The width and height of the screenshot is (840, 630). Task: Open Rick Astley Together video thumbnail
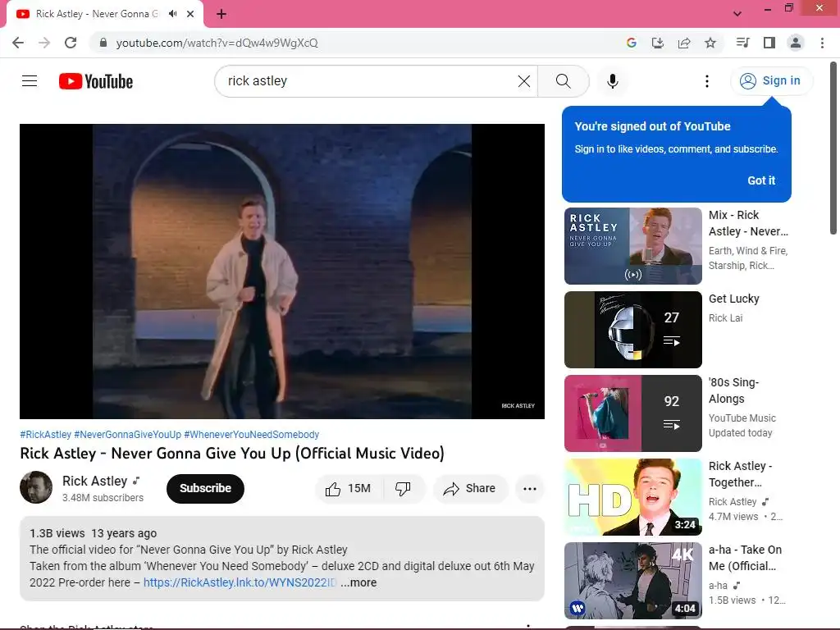632,496
